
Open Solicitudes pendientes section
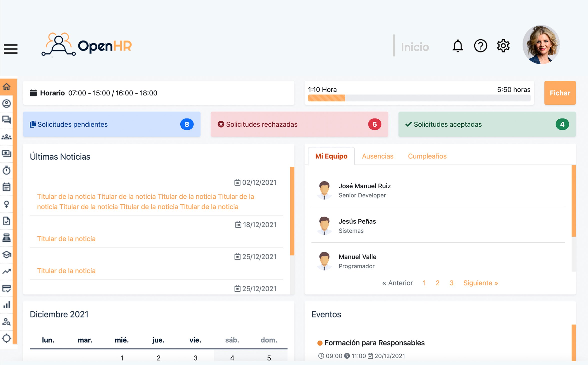click(111, 124)
